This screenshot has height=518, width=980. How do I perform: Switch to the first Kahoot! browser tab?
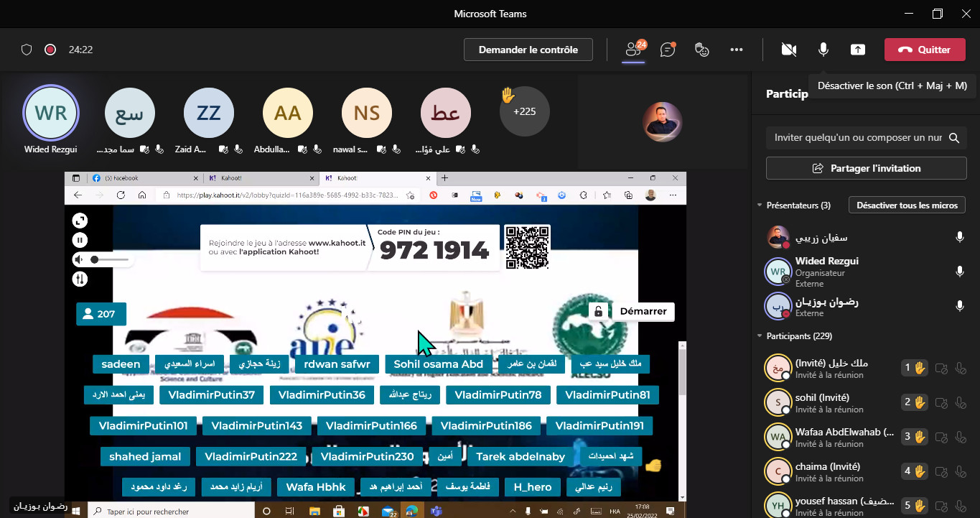(x=260, y=177)
